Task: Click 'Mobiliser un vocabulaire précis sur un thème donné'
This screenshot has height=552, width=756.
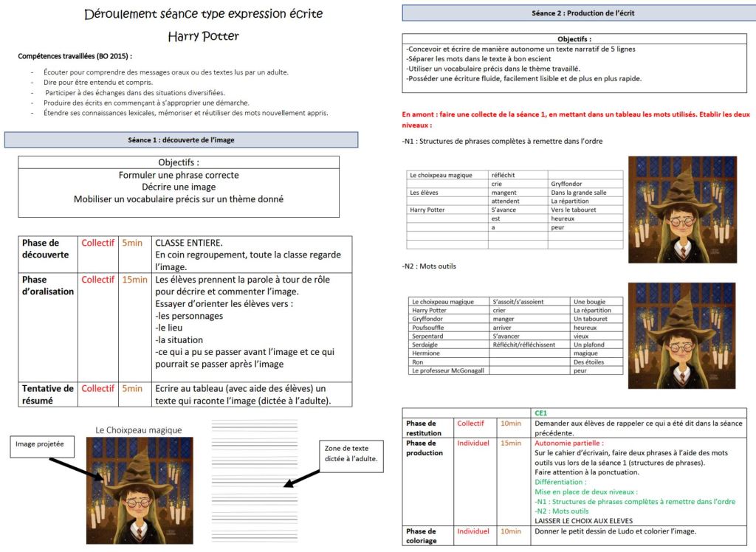Action: tap(179, 199)
